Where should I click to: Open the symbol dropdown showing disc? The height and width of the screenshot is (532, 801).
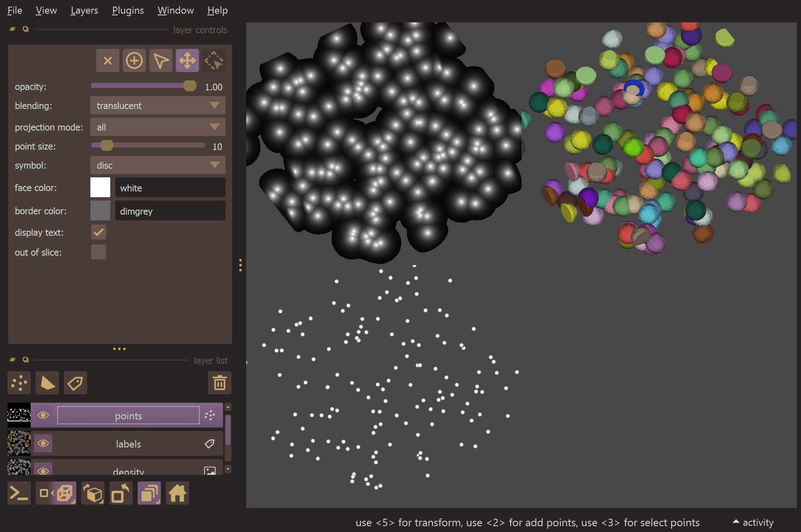coord(158,165)
